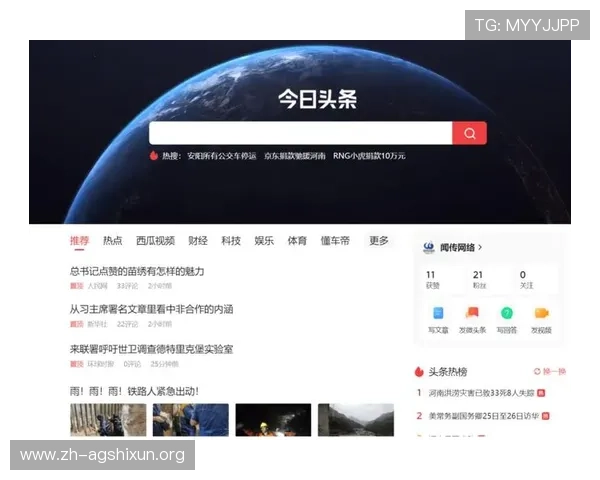Click the first railway article thumbnail

point(108,420)
